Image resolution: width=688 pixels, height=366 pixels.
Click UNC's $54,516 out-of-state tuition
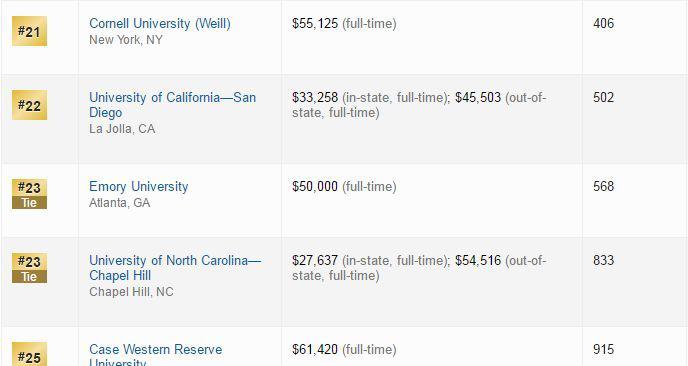[x=478, y=260]
